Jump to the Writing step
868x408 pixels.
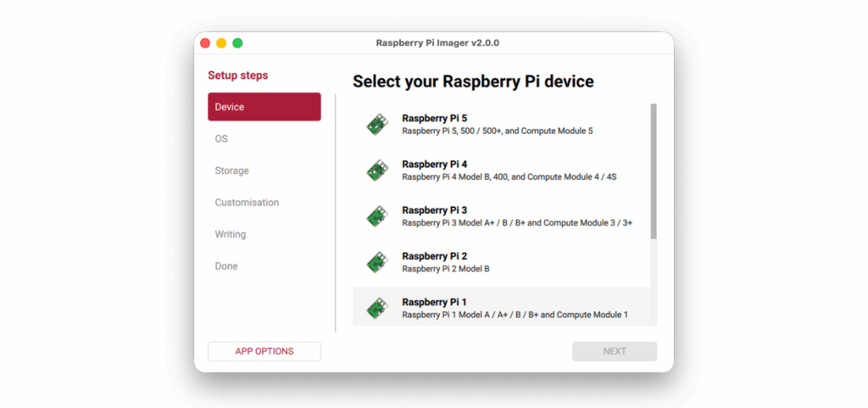tap(230, 234)
